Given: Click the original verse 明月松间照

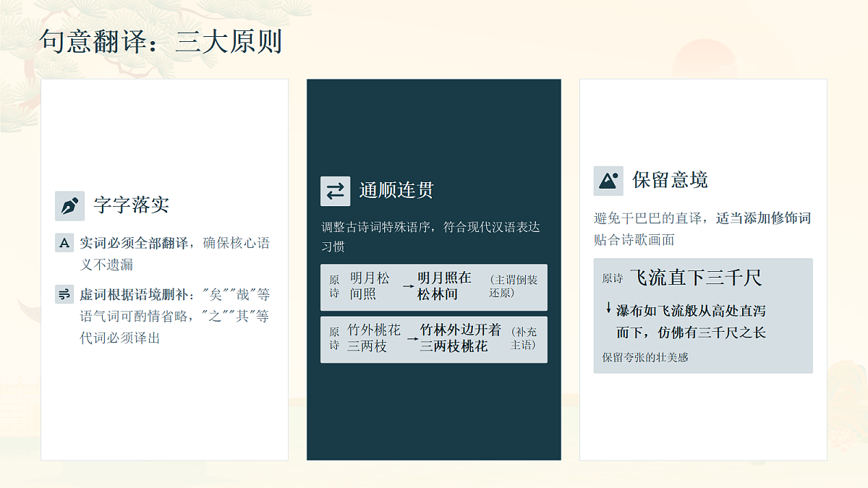Looking at the screenshot, I should tap(370, 286).
